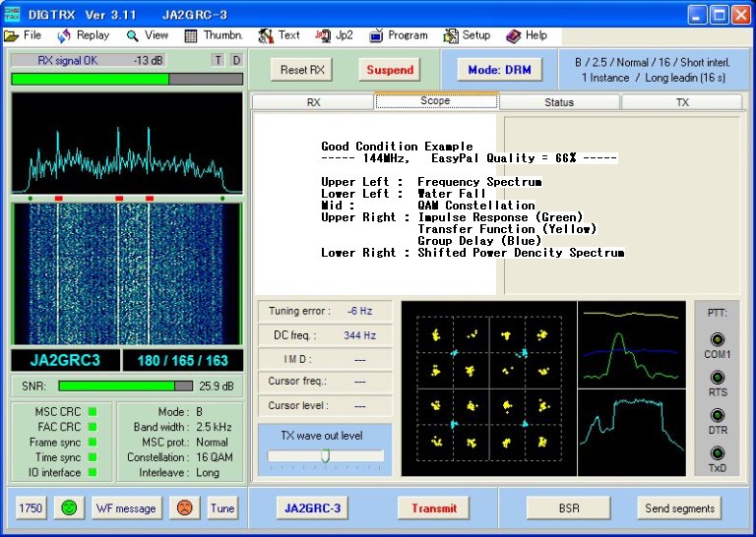Open the Text menu

pyautogui.click(x=280, y=35)
